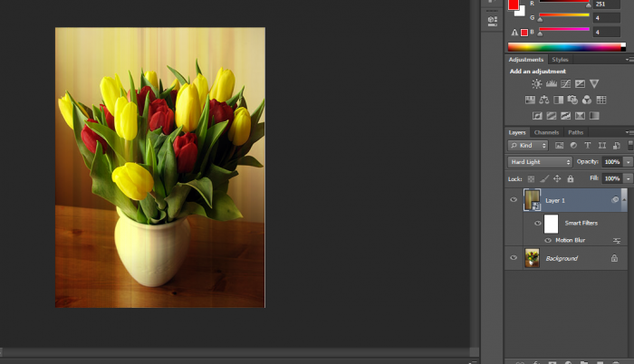Add a Photo Filter adjustment
Screen dimensions: 634x364
point(572,100)
